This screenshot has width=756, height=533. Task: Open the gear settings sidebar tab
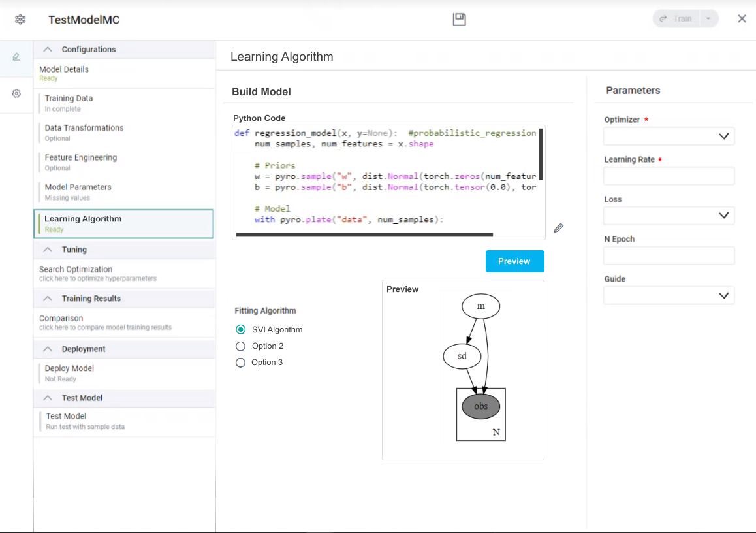pos(16,93)
